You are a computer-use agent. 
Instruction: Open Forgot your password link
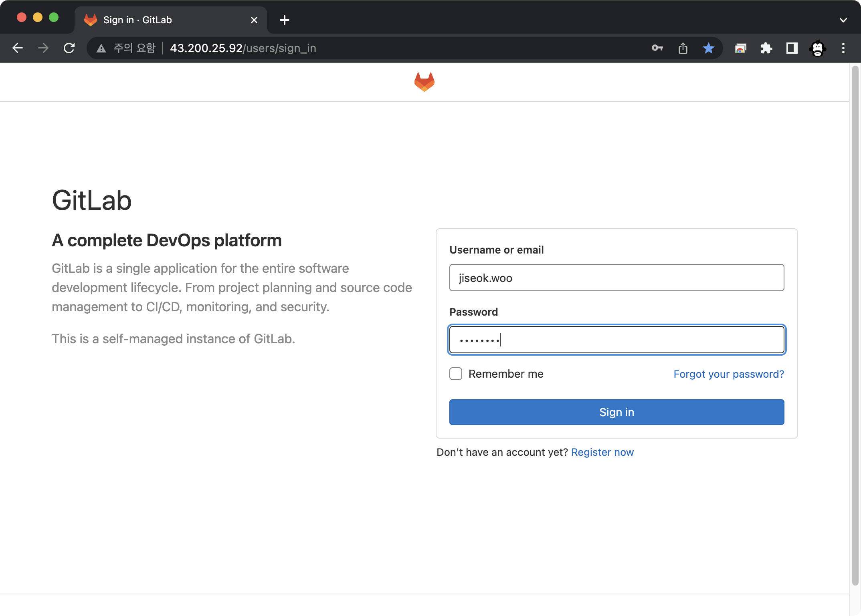point(729,374)
